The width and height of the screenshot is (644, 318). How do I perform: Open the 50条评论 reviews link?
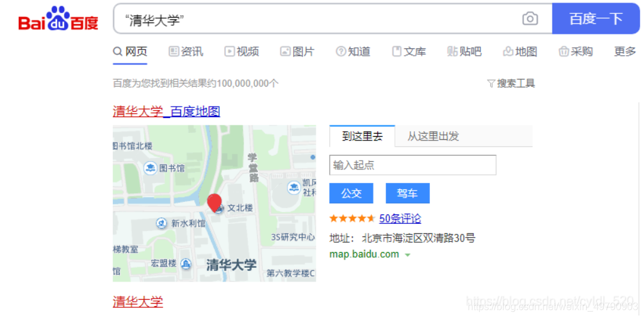click(400, 219)
